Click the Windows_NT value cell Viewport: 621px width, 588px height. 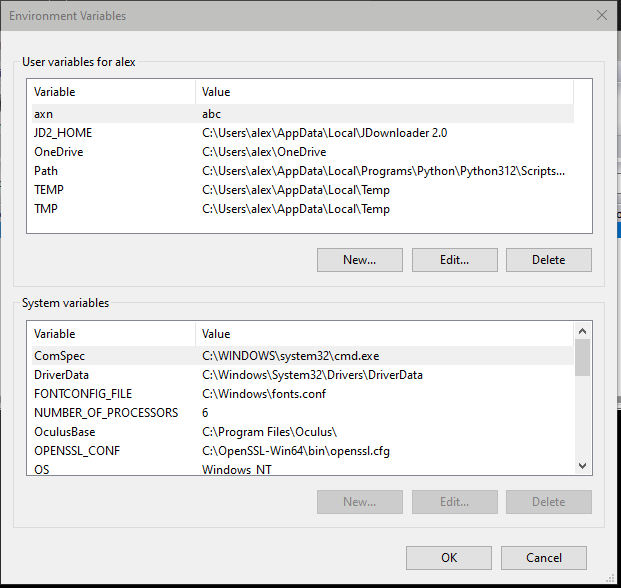237,470
